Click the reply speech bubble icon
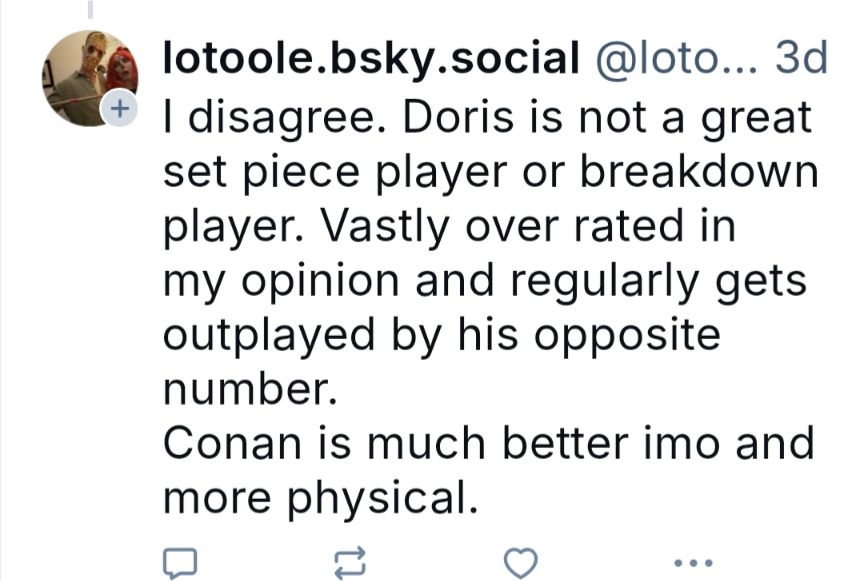864x581 pixels. [x=183, y=563]
